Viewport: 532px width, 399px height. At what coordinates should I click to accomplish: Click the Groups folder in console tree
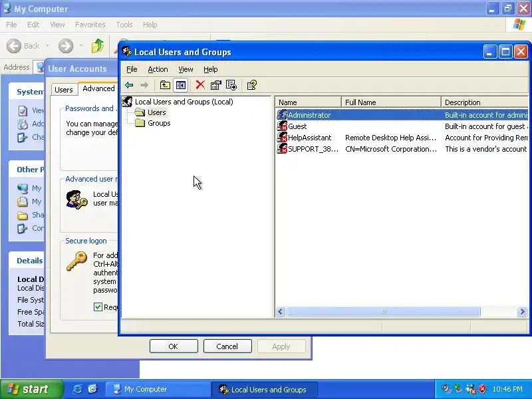pyautogui.click(x=152, y=123)
